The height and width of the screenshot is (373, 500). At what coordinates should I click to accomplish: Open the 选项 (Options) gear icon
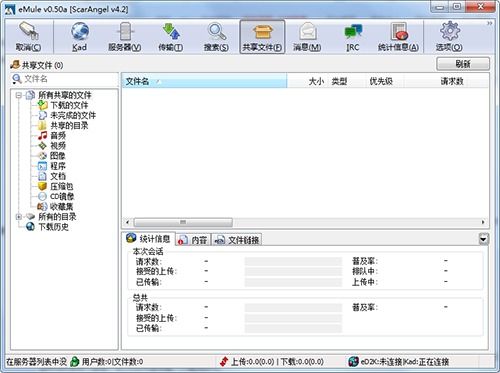point(449,37)
